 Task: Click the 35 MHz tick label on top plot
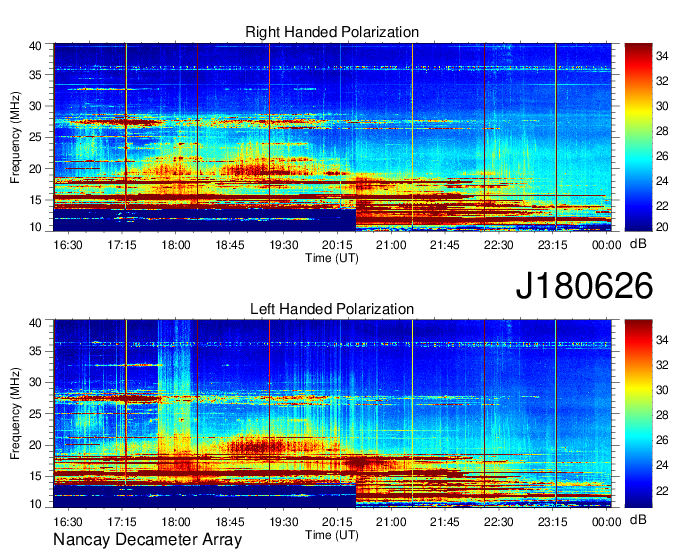[35, 75]
